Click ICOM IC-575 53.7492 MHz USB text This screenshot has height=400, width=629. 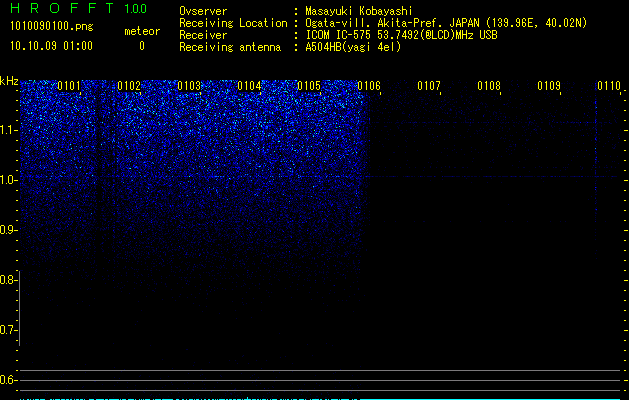[x=402, y=35]
